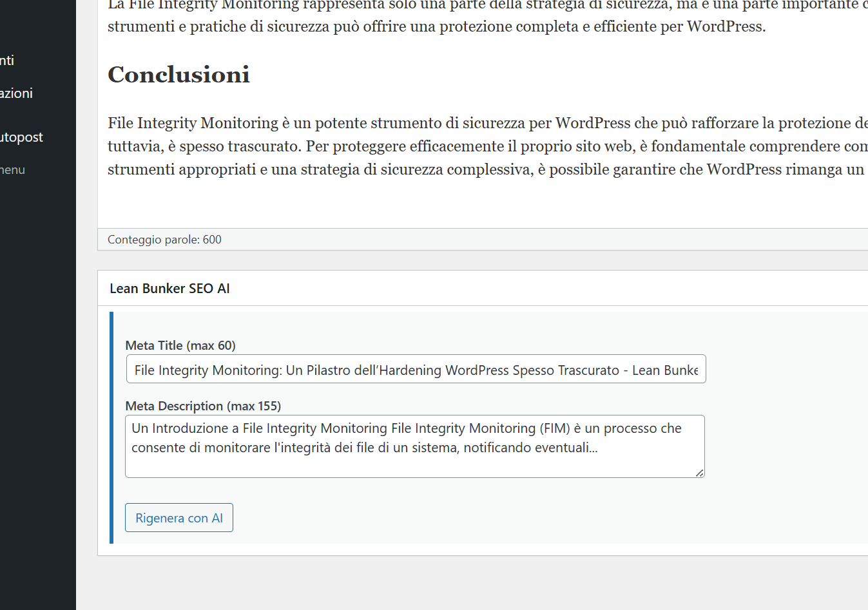
Task: Click the "Meta Description (max 155)" label
Action: coord(203,406)
